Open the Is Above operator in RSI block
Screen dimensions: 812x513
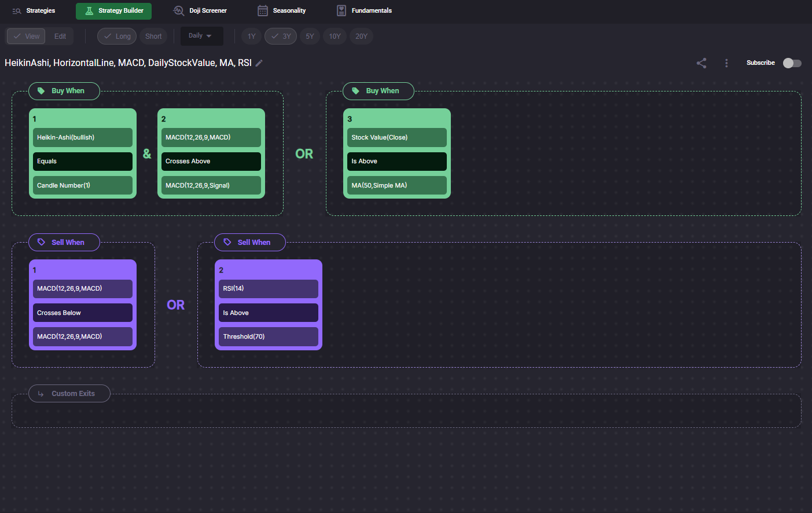tap(268, 313)
